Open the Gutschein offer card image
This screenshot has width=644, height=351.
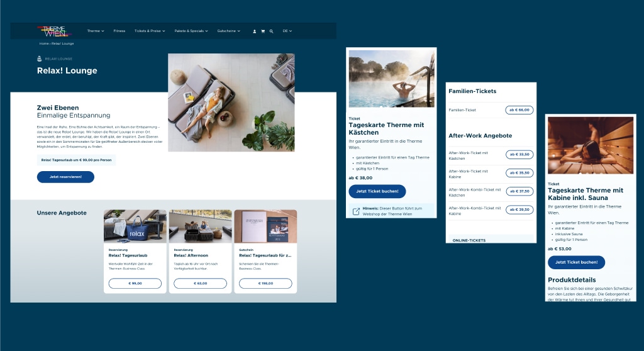click(266, 226)
